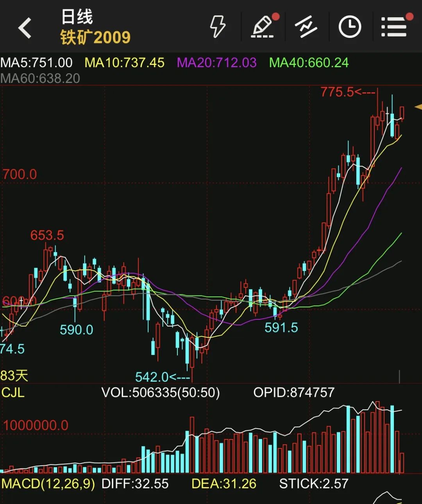The width and height of the screenshot is (422, 504).
Task: Tap the OPID:874757 open interest label
Action: tap(293, 393)
